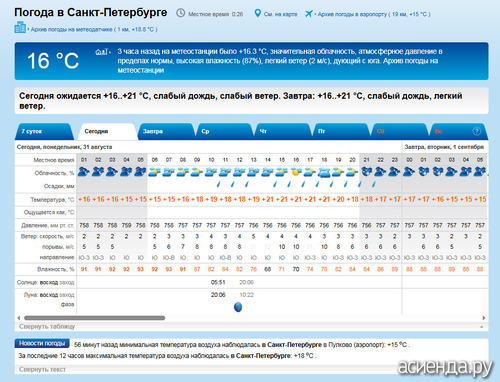Click the airplane icon for airport archive
This screenshot has width=500, height=382.
pyautogui.click(x=309, y=14)
